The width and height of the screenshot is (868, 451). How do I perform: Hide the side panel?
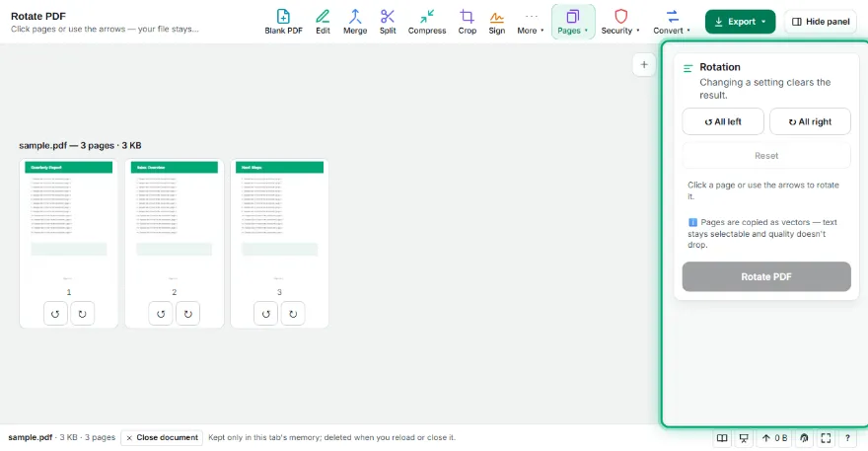[821, 22]
